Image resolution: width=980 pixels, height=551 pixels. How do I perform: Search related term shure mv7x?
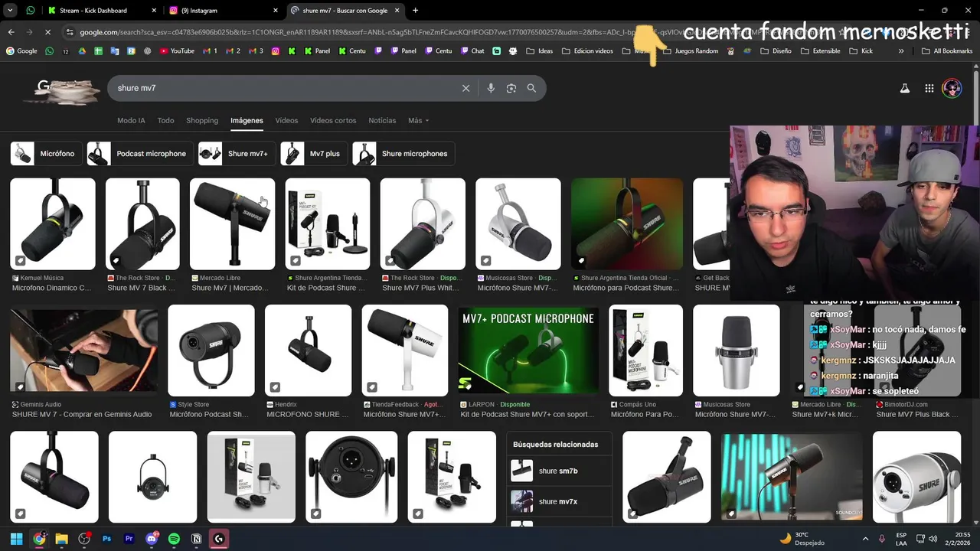559,501
